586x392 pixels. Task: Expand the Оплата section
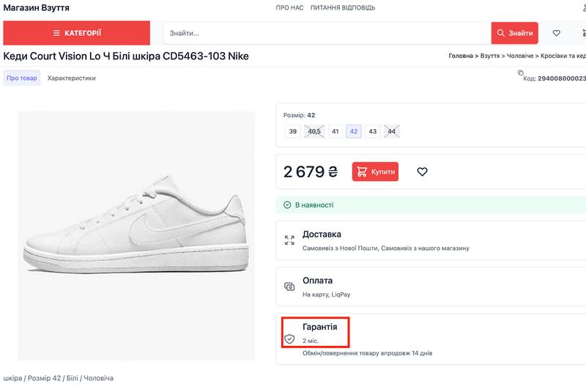coord(317,281)
